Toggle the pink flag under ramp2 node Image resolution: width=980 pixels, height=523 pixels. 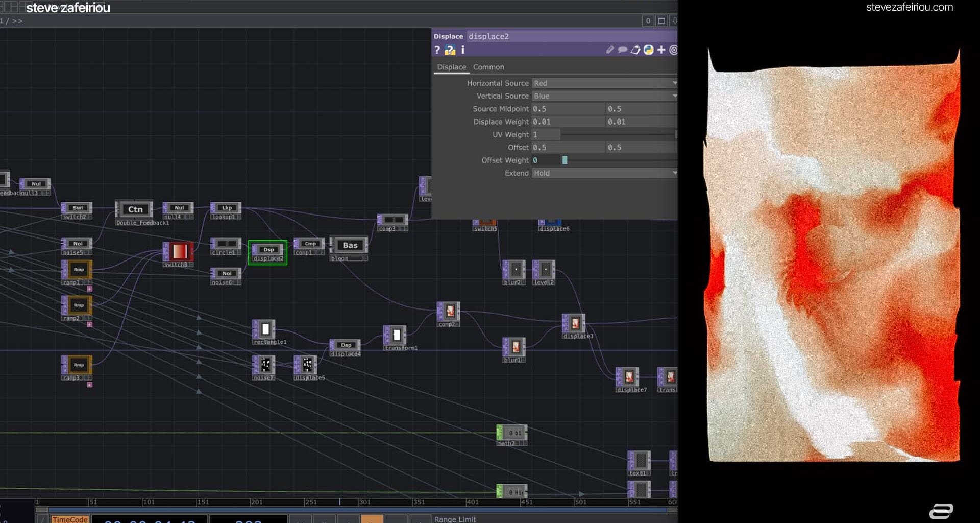(90, 325)
